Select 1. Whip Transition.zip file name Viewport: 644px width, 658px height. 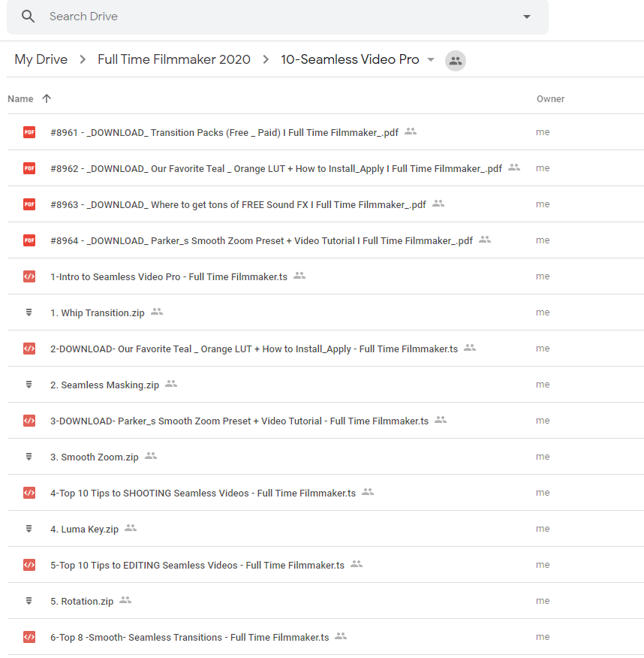98,313
